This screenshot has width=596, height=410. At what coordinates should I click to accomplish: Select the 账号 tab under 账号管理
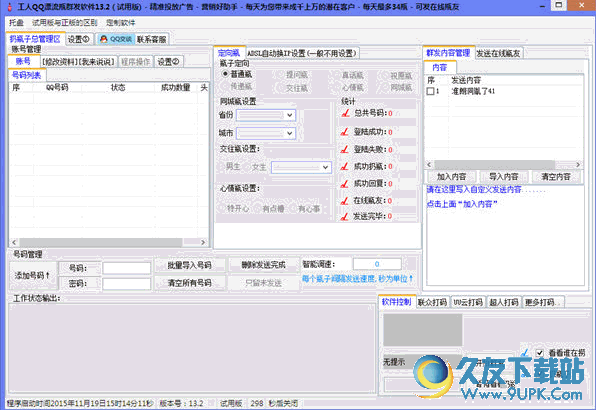pyautogui.click(x=23, y=61)
